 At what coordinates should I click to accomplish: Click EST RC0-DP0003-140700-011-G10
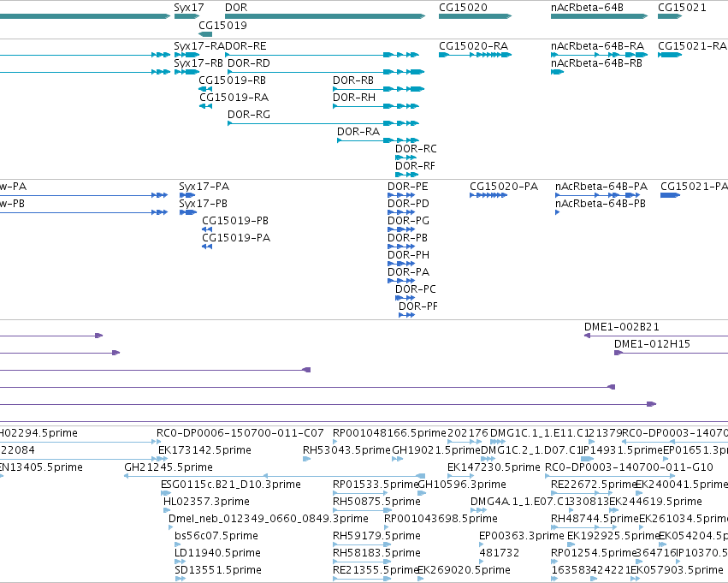629,467
